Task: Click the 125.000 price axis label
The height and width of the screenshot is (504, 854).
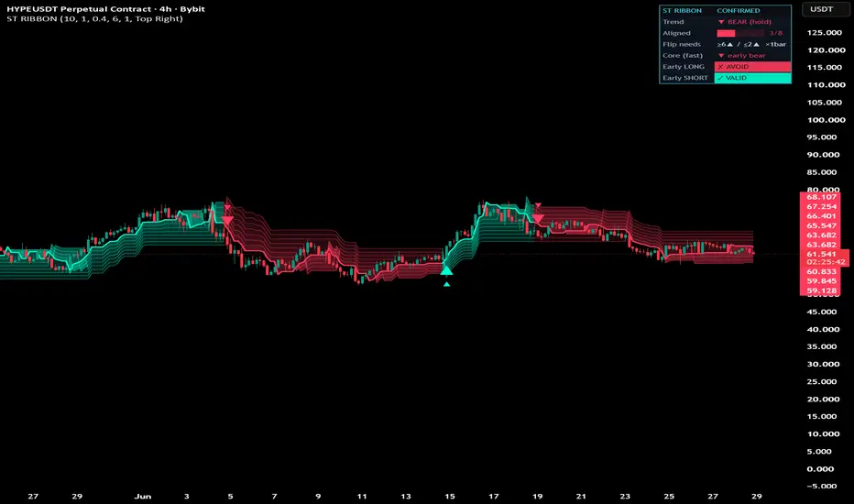Action: [x=825, y=33]
